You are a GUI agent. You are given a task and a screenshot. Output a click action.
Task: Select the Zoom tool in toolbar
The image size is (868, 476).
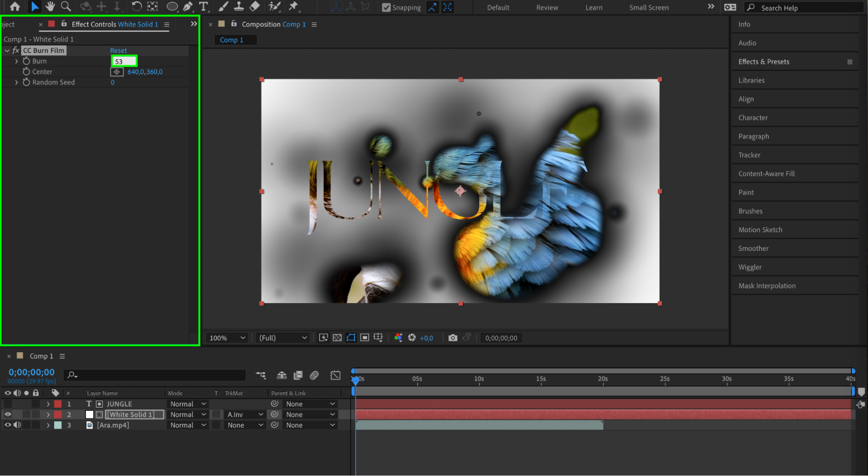[x=66, y=7]
